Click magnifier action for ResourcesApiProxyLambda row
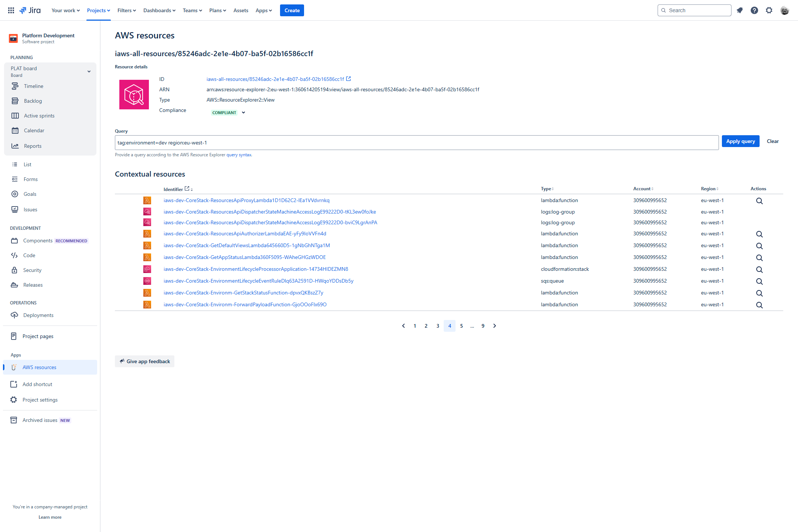Screen dimensions: 798x532 (x=759, y=201)
